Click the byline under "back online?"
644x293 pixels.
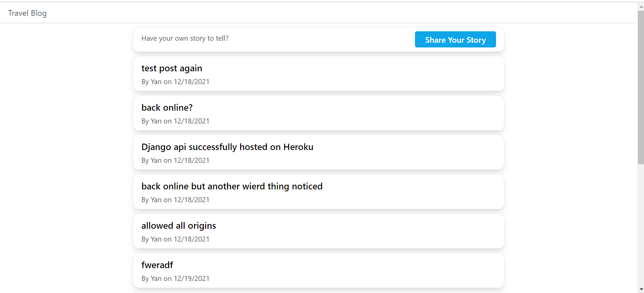pos(175,121)
